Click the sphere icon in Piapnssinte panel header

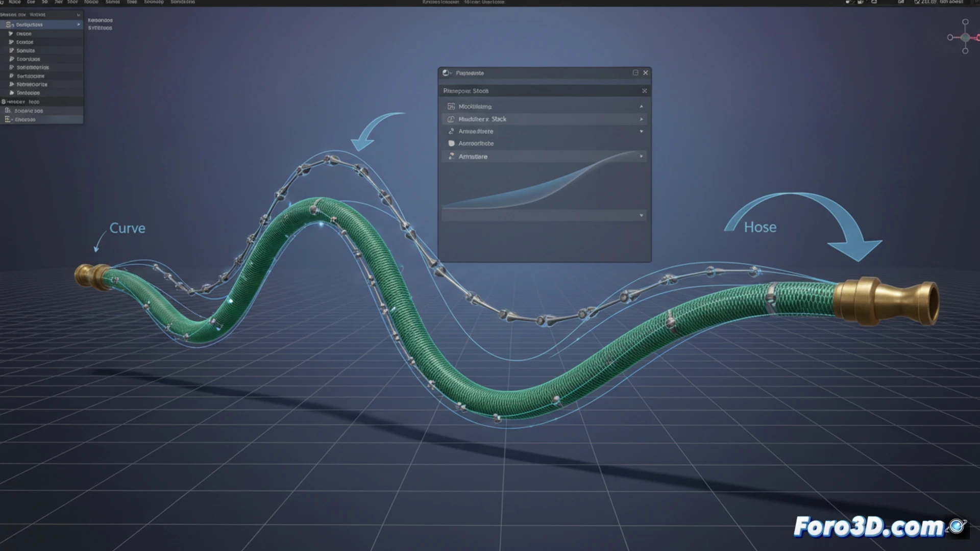pyautogui.click(x=446, y=73)
